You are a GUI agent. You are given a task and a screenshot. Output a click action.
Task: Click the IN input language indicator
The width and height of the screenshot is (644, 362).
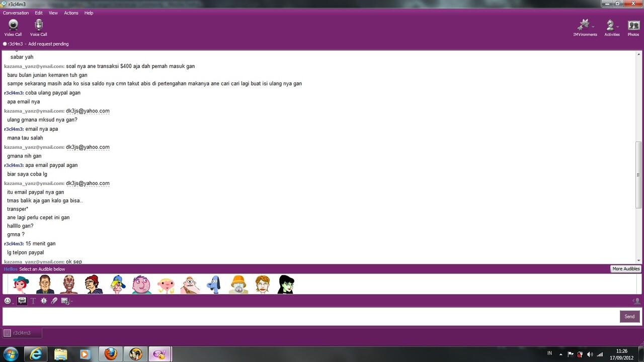[x=550, y=353]
